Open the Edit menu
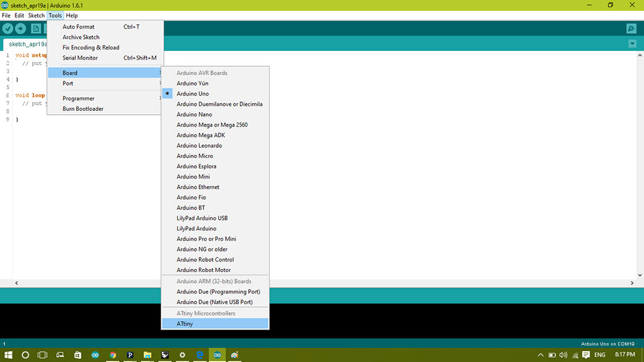 click(19, 15)
